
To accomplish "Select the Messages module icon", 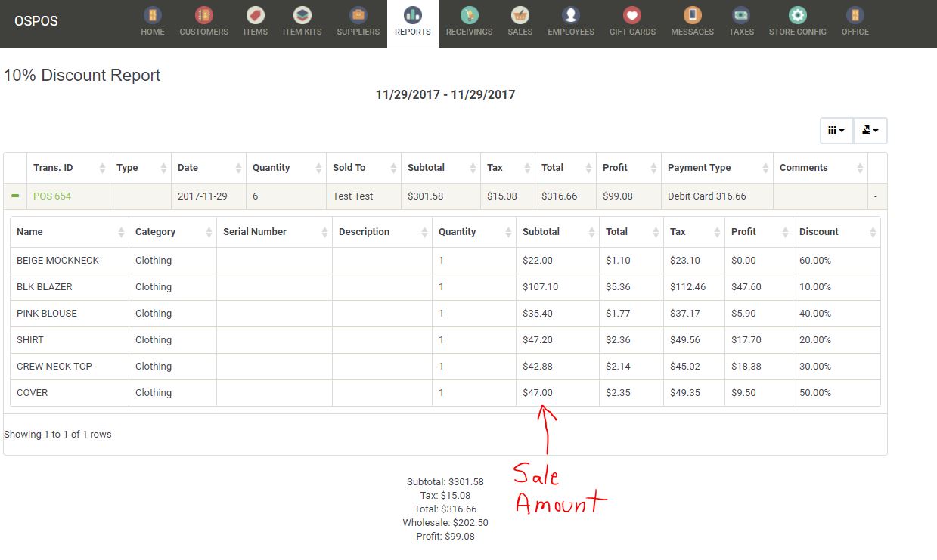I will (691, 17).
